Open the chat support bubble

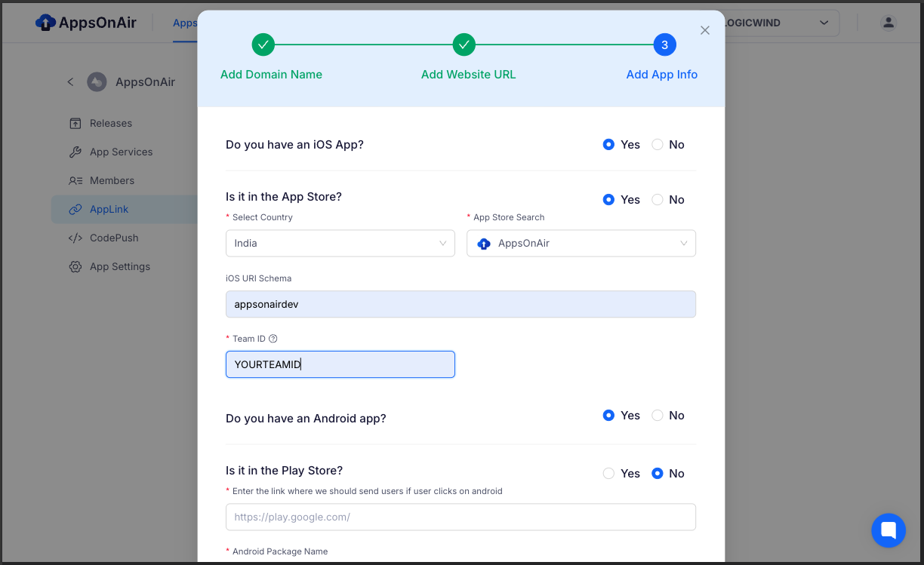point(889,530)
